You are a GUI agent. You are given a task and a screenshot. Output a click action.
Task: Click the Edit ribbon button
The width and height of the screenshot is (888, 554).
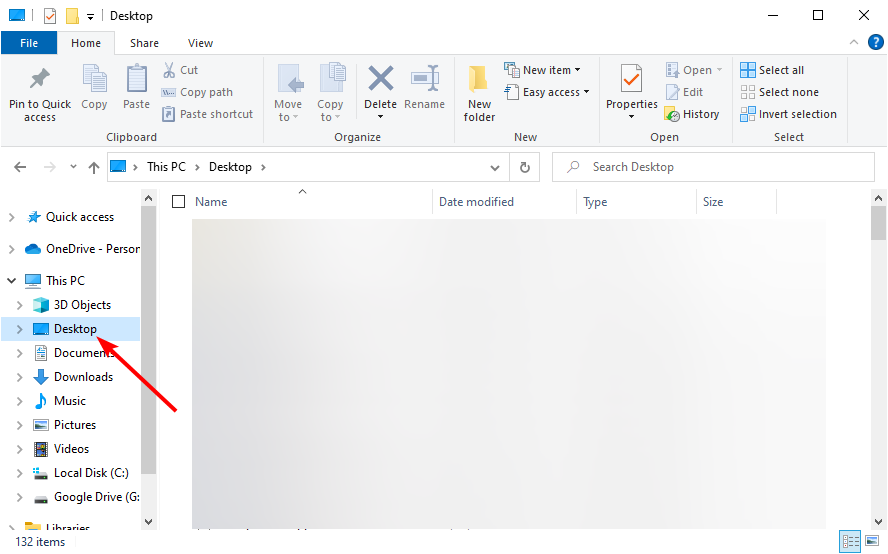684,92
